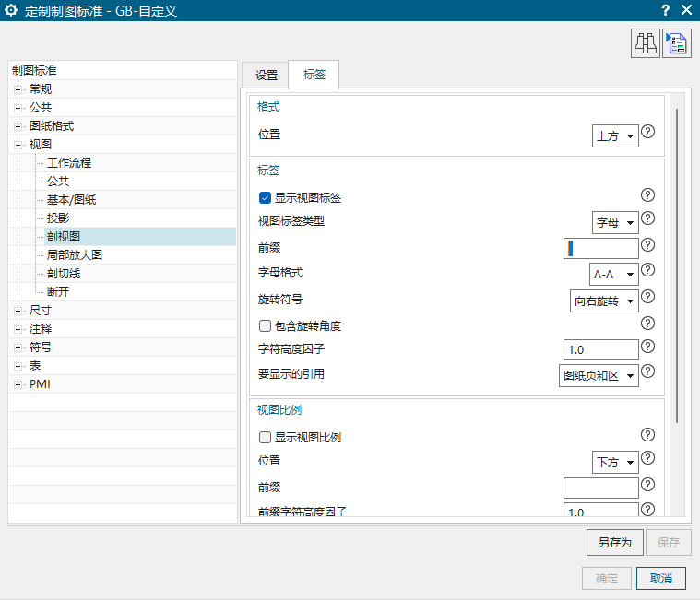The height and width of the screenshot is (600, 700).
Task: Click the 视图比例 前缀 input field
Action: click(601, 488)
